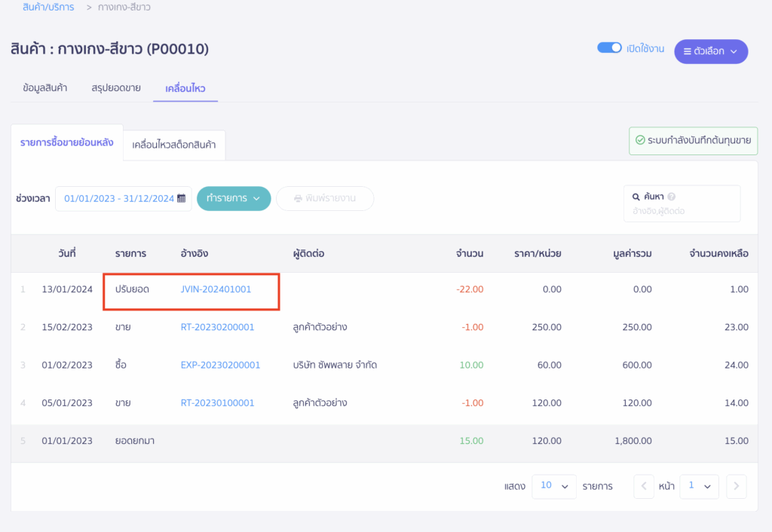The height and width of the screenshot is (532, 772).
Task: Click the พิมพ์รายงาน print button
Action: tap(325, 198)
